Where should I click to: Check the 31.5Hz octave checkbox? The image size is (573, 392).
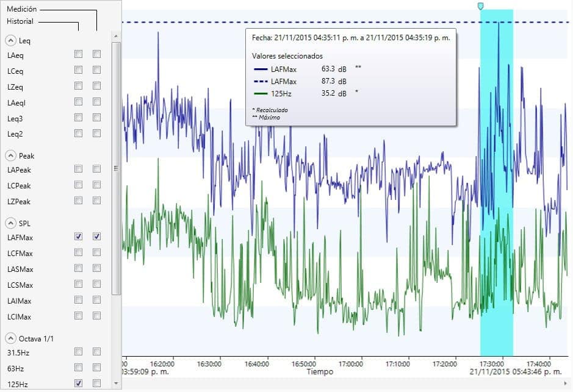point(77,352)
